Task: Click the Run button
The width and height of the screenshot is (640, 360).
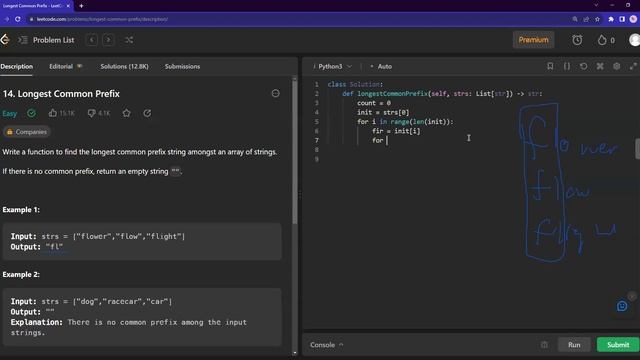Action: point(574,345)
